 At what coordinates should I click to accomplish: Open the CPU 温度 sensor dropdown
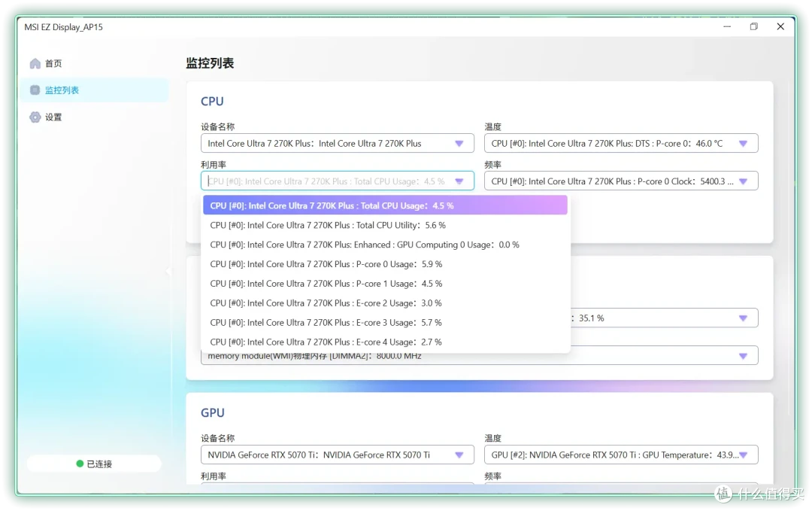pos(621,144)
